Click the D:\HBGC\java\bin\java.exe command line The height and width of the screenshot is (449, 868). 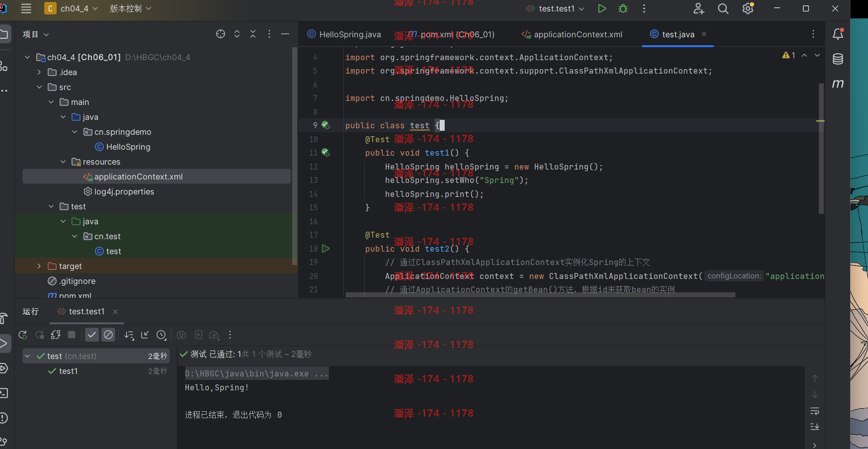[x=256, y=373]
